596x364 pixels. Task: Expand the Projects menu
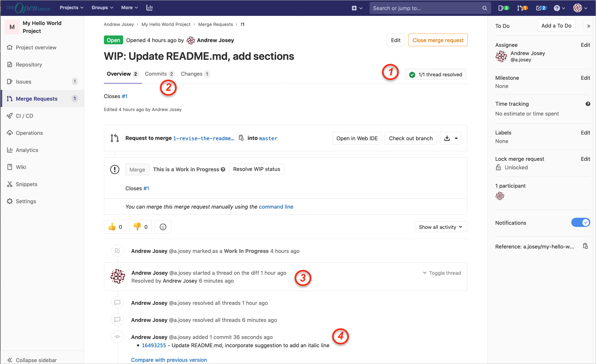tap(72, 8)
